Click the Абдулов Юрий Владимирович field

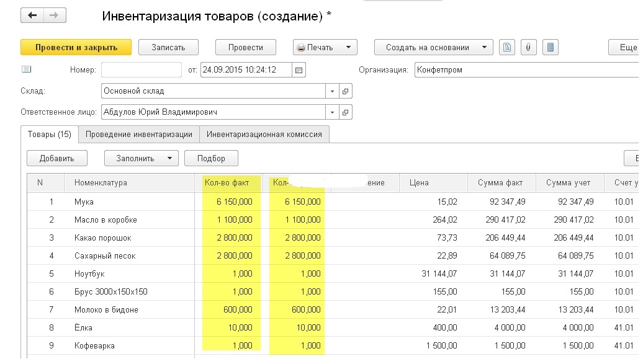[214, 112]
